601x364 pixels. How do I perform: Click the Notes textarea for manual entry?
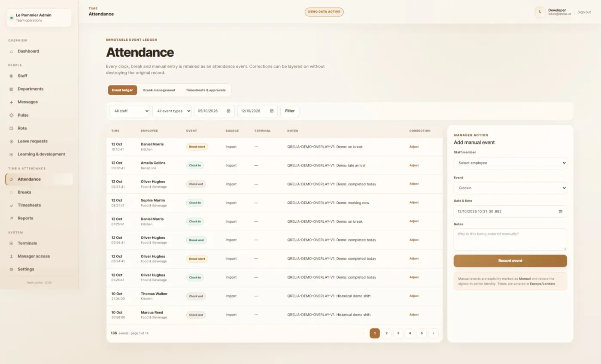click(x=510, y=240)
